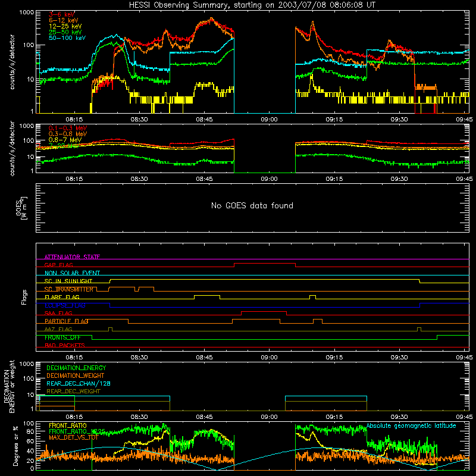This screenshot has width=476, height=476.
Task: Choose the 'FRONTS_OFF' flag label
Action: click(x=62, y=337)
